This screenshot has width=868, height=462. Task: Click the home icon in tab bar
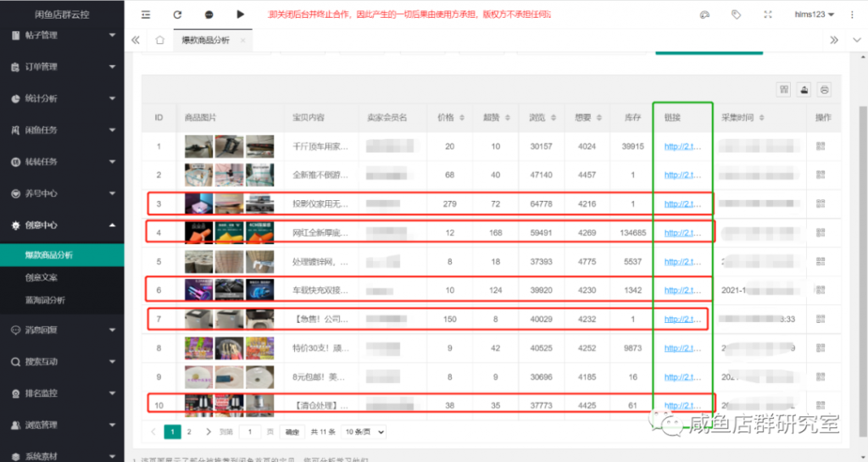tap(160, 40)
